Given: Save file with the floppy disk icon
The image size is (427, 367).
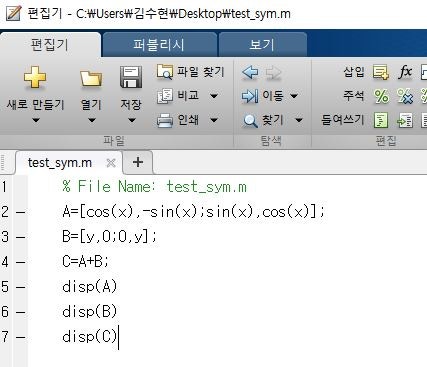Looking at the screenshot, I should click(131, 77).
